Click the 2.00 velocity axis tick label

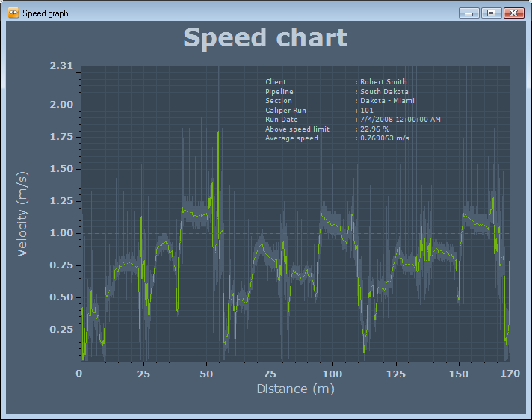click(x=61, y=105)
